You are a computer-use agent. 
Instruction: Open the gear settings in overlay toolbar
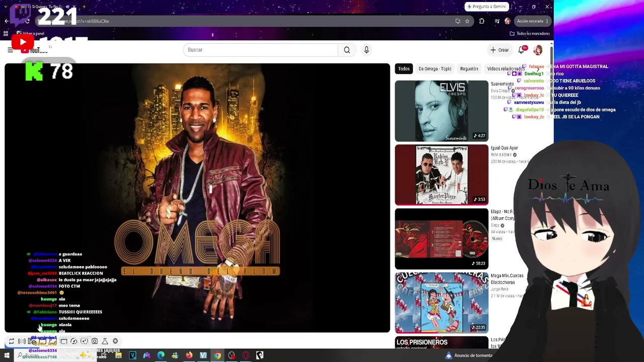coord(115,341)
